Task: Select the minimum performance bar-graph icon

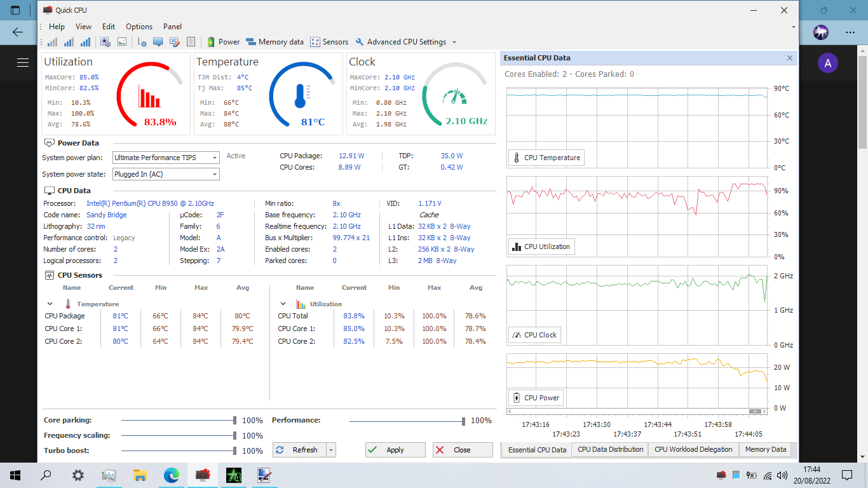Action: (52, 42)
